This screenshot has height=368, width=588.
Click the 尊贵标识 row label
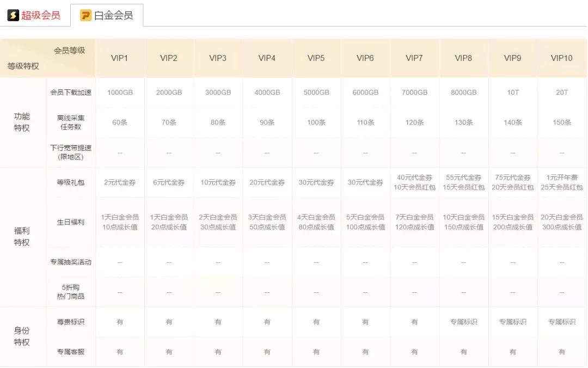tap(70, 322)
